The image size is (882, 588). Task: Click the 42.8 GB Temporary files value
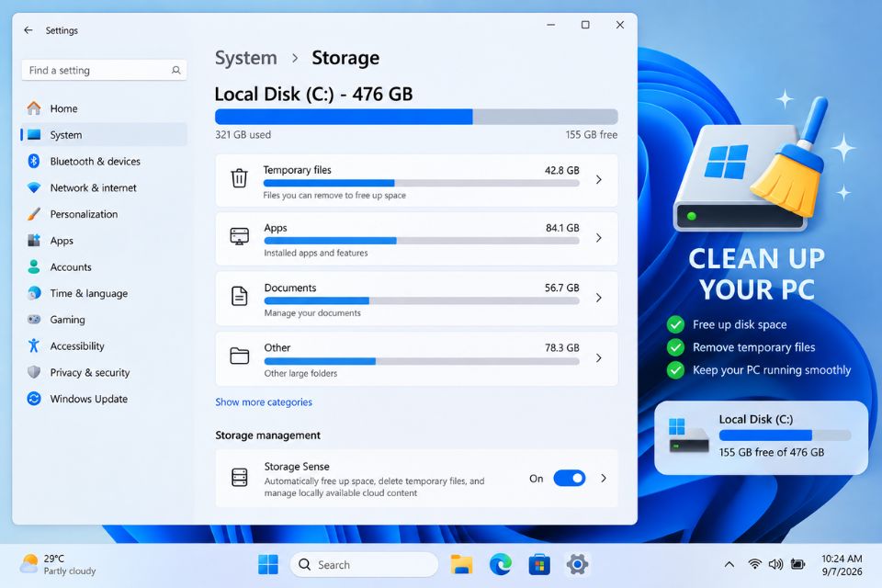pos(561,171)
